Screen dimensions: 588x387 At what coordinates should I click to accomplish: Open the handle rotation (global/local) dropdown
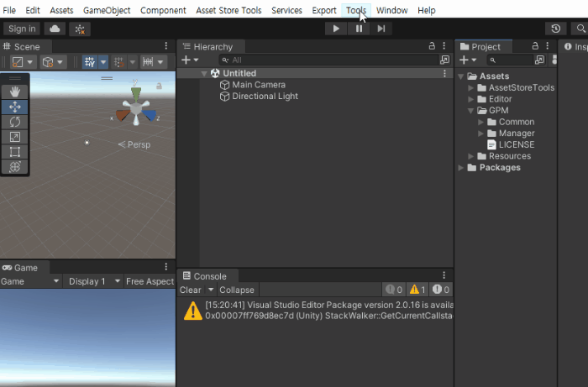[53, 62]
